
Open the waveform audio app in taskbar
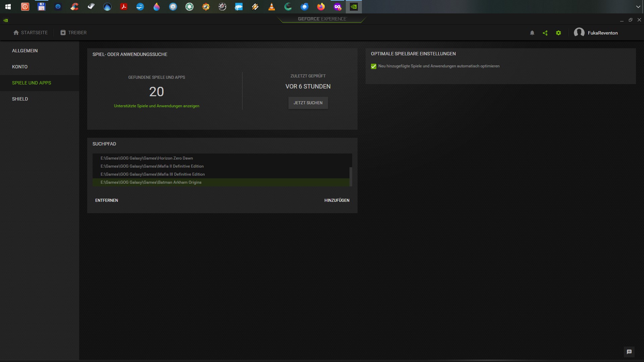239,7
